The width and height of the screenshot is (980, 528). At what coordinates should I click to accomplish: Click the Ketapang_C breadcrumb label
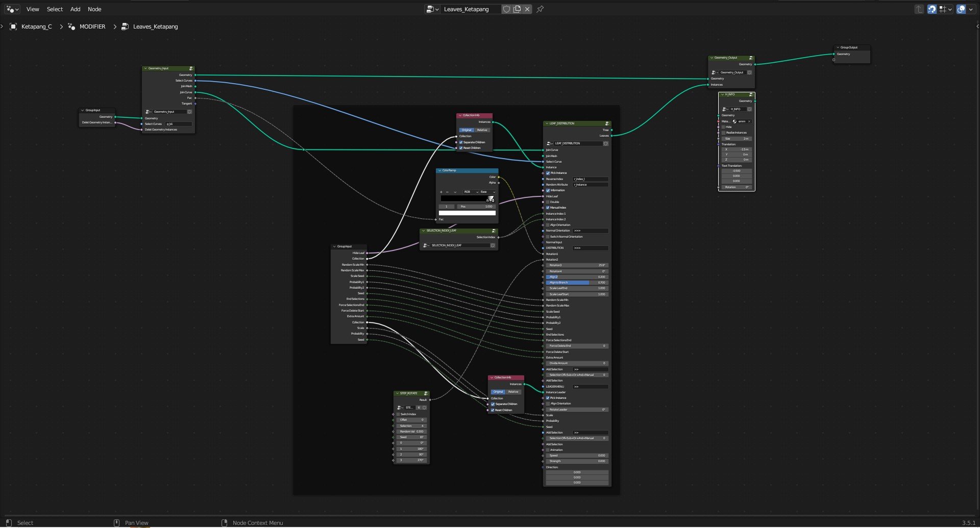coord(37,27)
